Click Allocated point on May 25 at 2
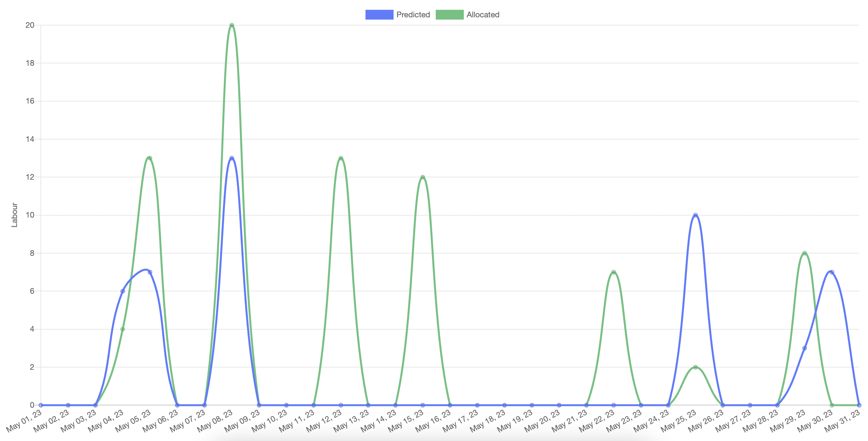This screenshot has width=868, height=441. point(696,367)
